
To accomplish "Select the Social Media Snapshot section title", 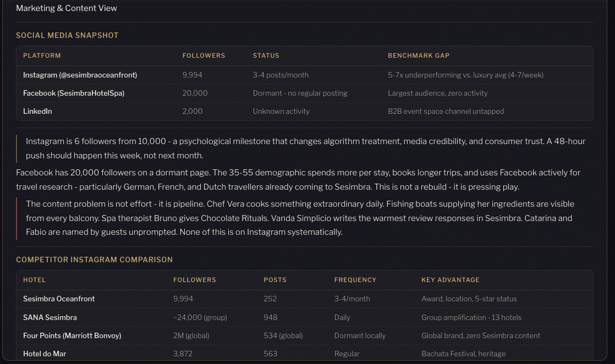I will (67, 35).
